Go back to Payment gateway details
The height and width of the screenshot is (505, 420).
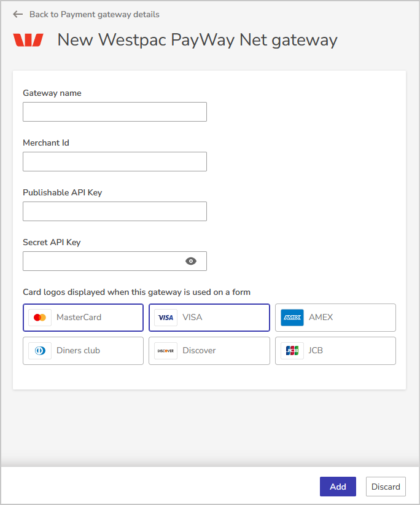(94, 14)
